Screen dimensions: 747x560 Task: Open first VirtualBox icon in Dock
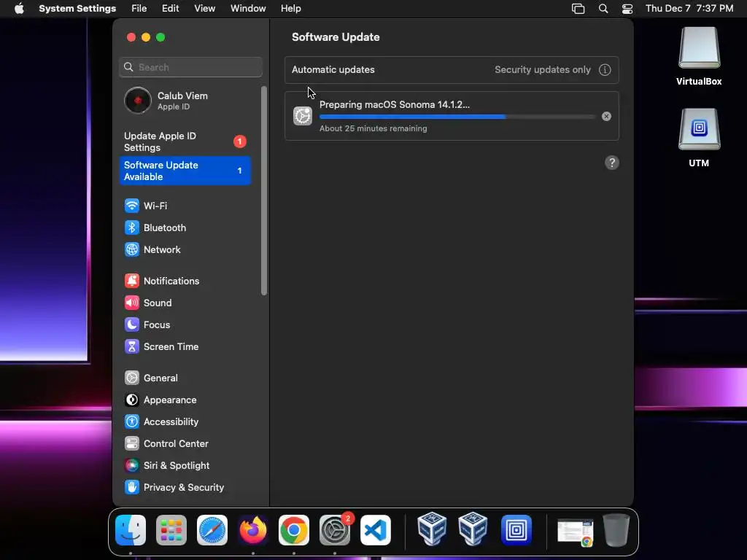click(x=432, y=529)
